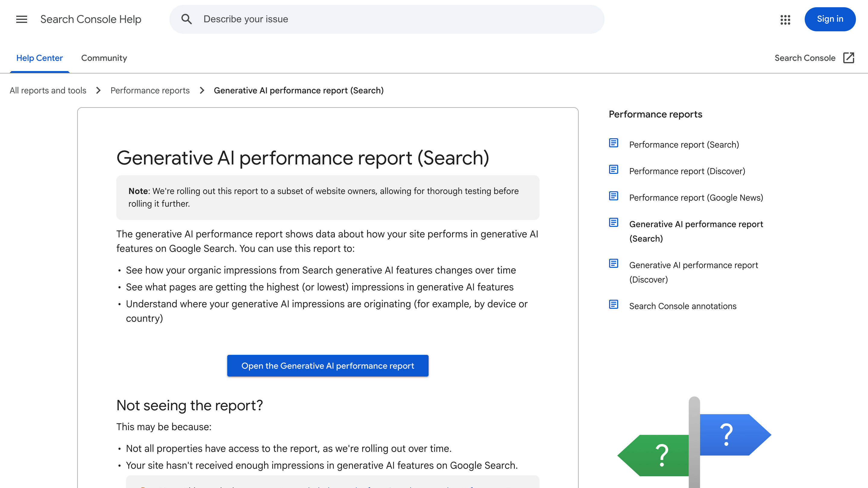
Task: Click document icon for Generative AI report (Search)
Action: [x=614, y=223]
